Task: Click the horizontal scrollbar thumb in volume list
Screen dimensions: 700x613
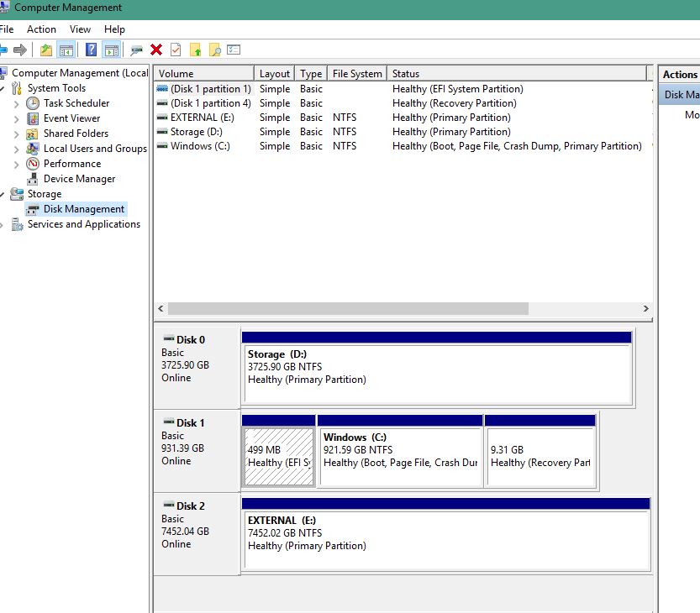Action: (348, 308)
